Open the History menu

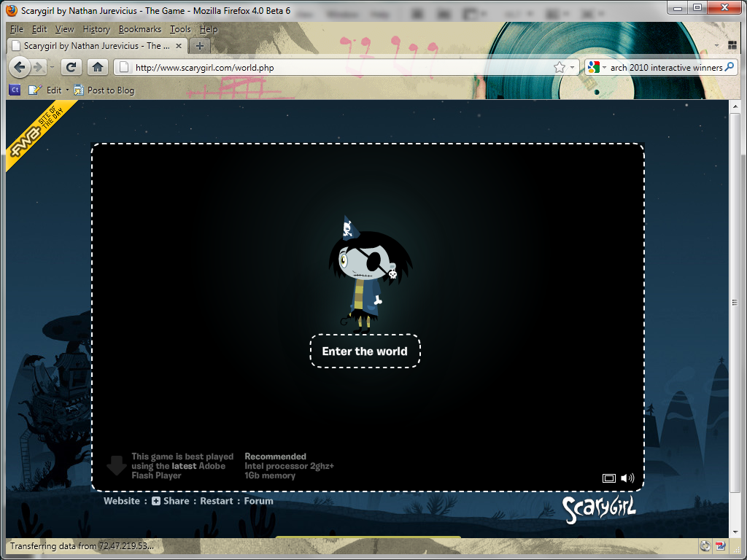pos(96,29)
